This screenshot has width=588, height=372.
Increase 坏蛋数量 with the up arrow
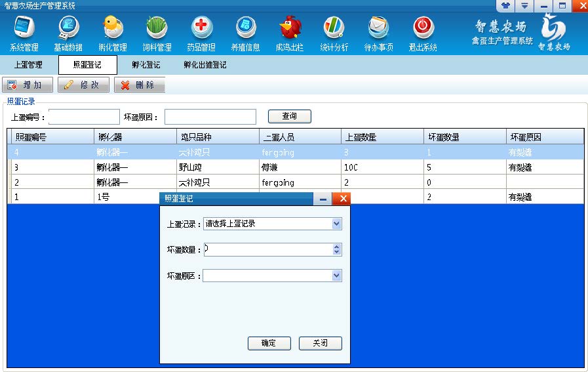tap(337, 247)
